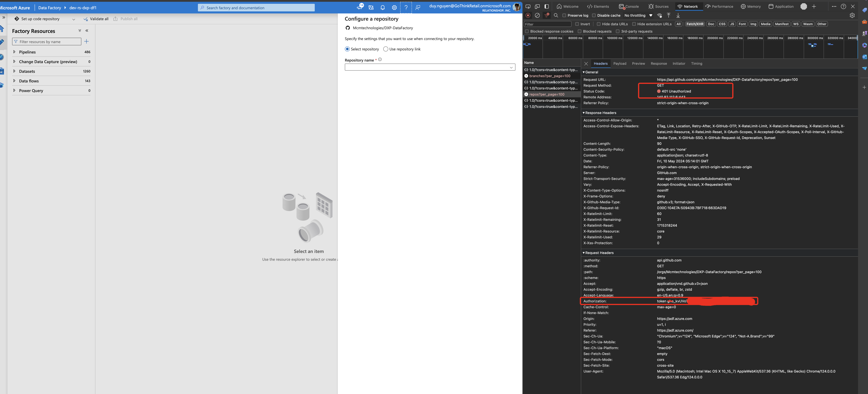Tick Blocked response cookies checkbox
This screenshot has width=868, height=394.
coord(527,31)
